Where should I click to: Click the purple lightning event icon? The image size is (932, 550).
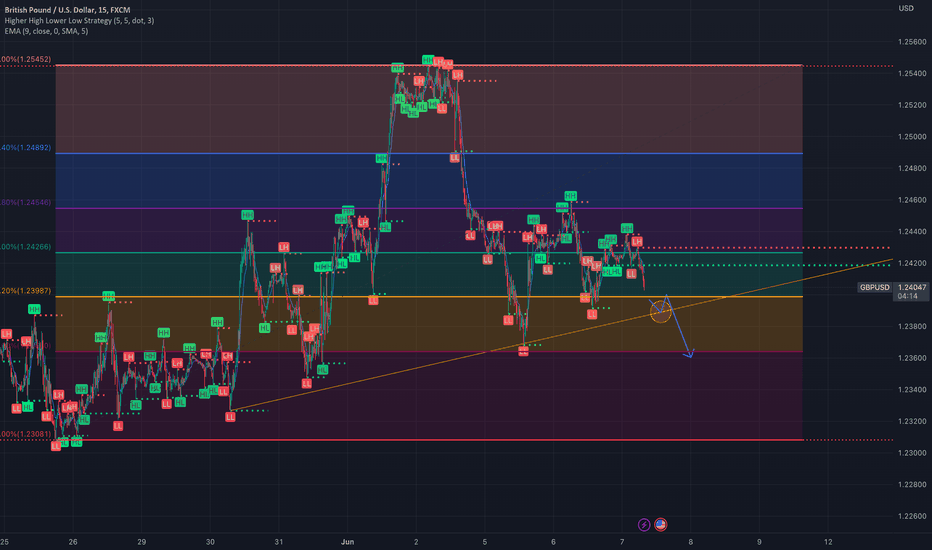point(644,524)
